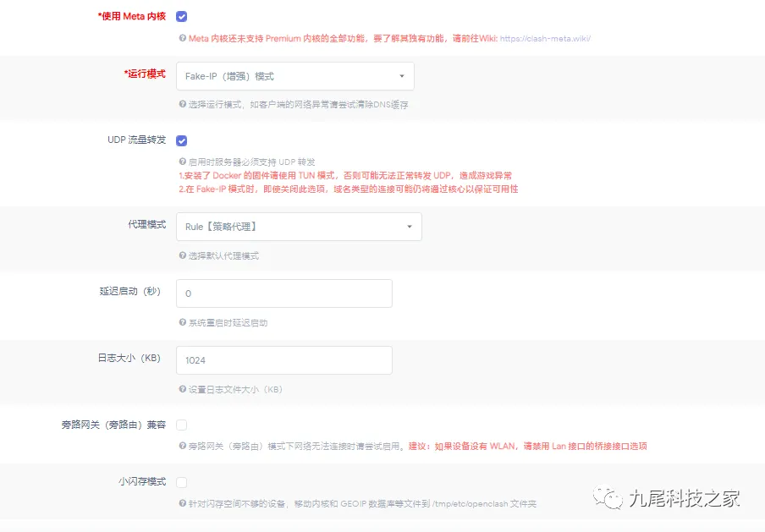Click help icon under 小闪存模式 option
This screenshot has width=765, height=532.
(182, 503)
